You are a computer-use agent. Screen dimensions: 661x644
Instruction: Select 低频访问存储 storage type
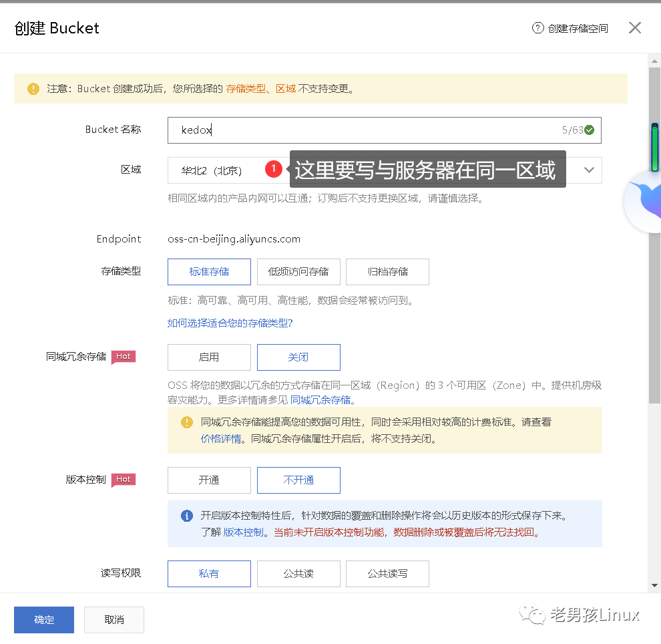tap(298, 272)
